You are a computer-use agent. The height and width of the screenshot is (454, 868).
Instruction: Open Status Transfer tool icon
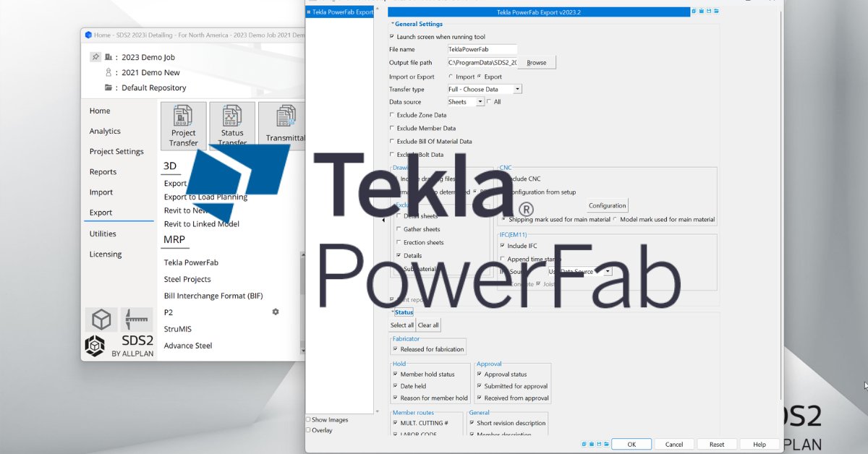click(x=232, y=125)
